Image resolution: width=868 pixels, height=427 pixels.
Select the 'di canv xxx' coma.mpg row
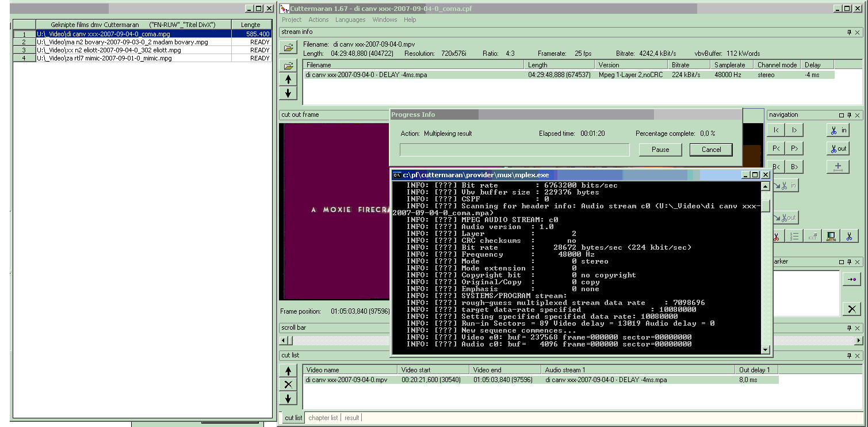tap(142, 34)
